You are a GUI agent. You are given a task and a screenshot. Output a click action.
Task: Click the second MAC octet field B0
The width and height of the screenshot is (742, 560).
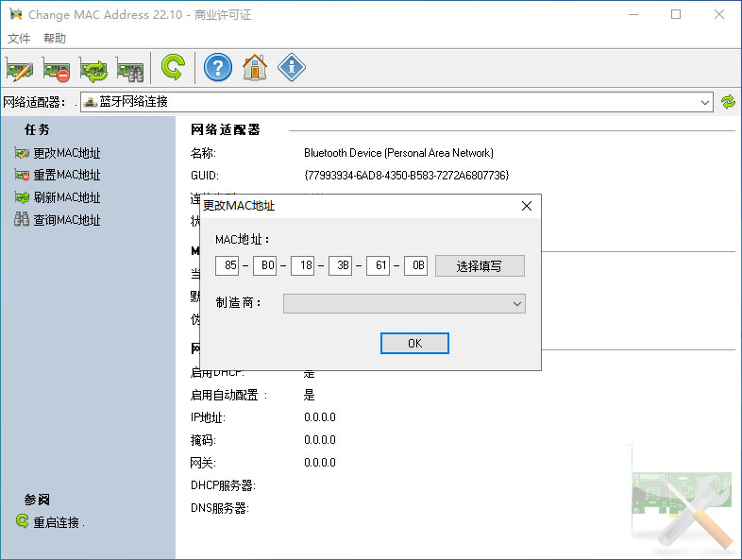(265, 265)
